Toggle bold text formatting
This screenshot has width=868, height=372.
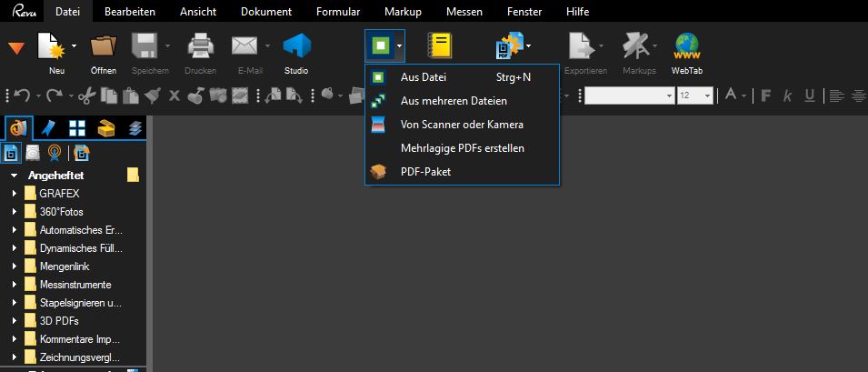pos(765,96)
